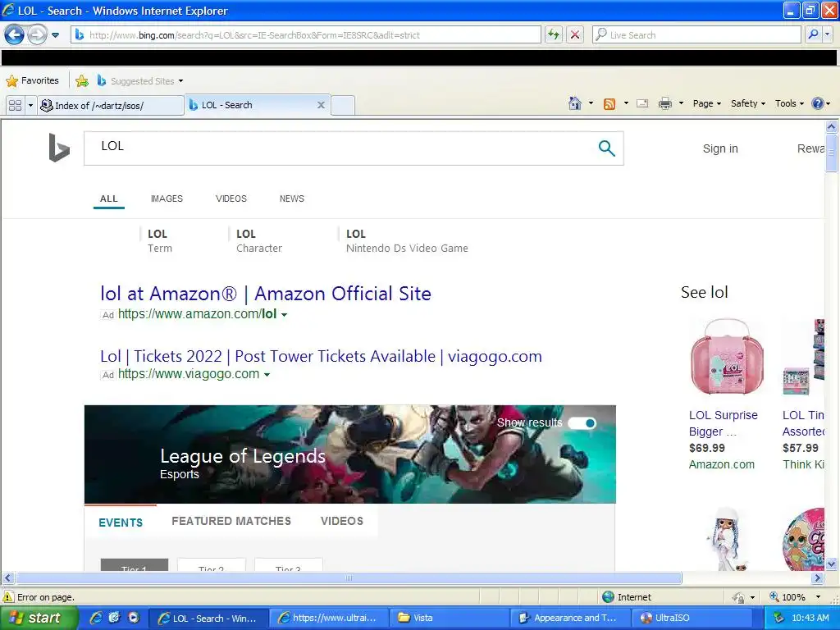
Task: Select the ALL results tab
Action: click(x=109, y=199)
